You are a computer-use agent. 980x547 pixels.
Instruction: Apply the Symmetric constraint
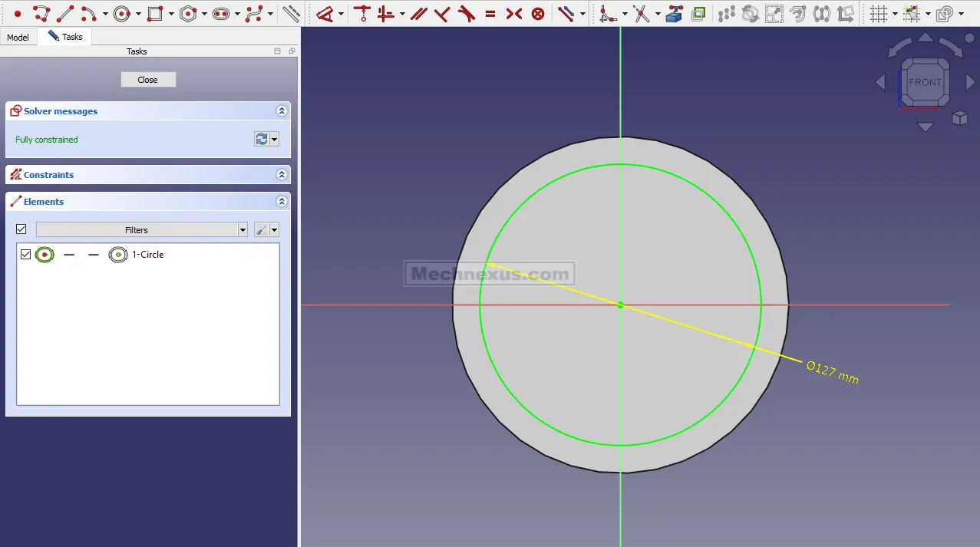click(514, 14)
